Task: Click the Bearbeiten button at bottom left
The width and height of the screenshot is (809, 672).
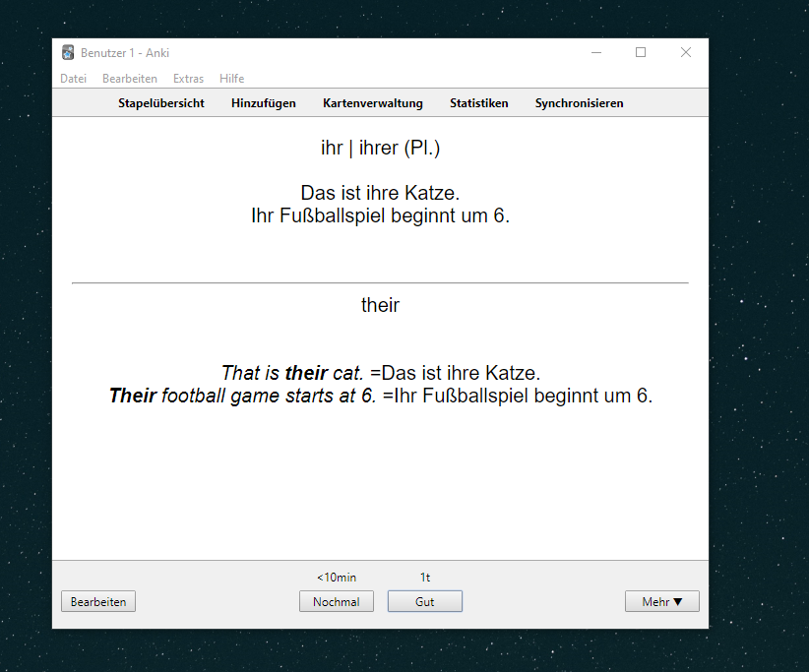Action: [x=98, y=601]
